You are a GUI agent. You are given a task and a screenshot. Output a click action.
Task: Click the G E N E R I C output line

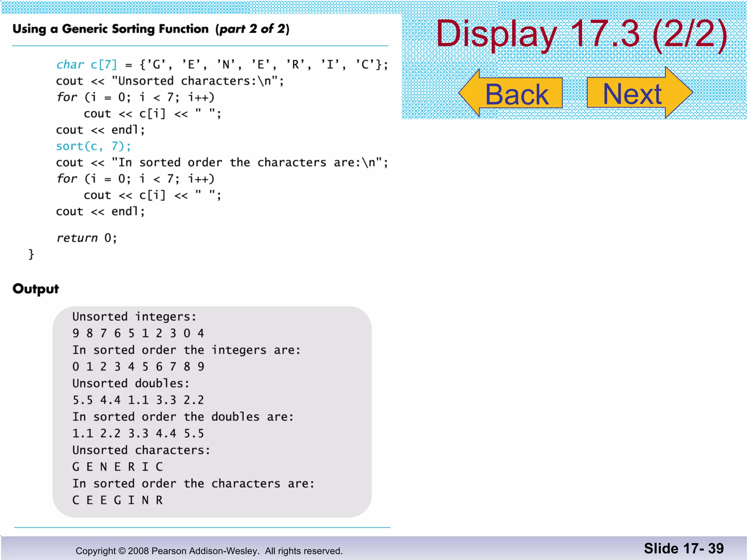click(117, 467)
